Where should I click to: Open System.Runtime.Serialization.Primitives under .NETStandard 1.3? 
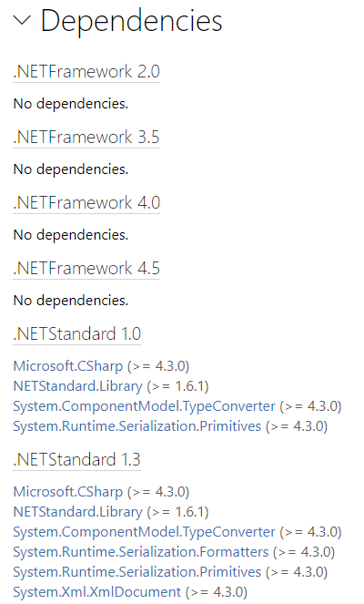click(x=137, y=572)
